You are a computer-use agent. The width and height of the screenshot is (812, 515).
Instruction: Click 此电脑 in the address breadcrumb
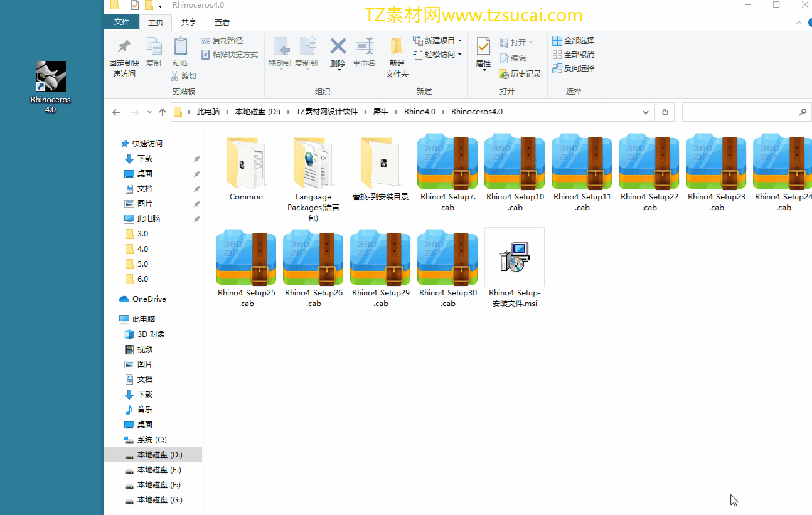click(x=208, y=112)
